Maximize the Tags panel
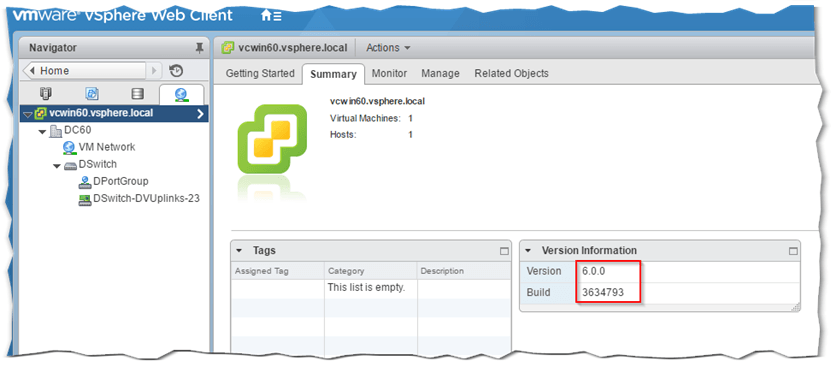This screenshot has height=367, width=831. (x=504, y=251)
